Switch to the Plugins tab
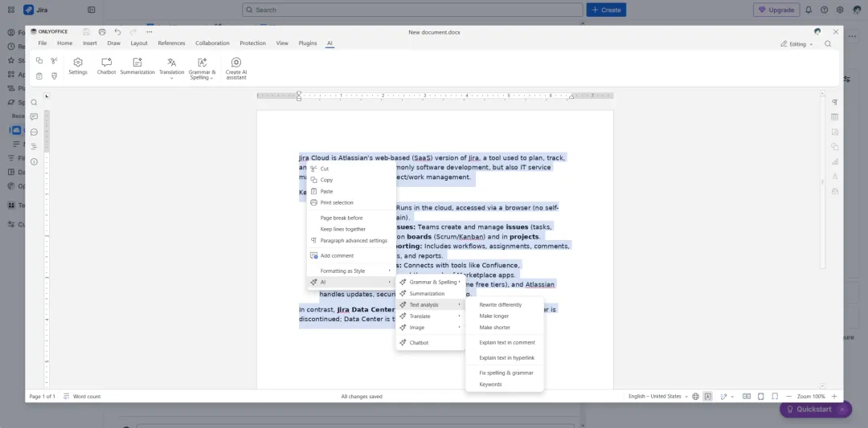Screen dimensions: 868x428 pos(308,43)
